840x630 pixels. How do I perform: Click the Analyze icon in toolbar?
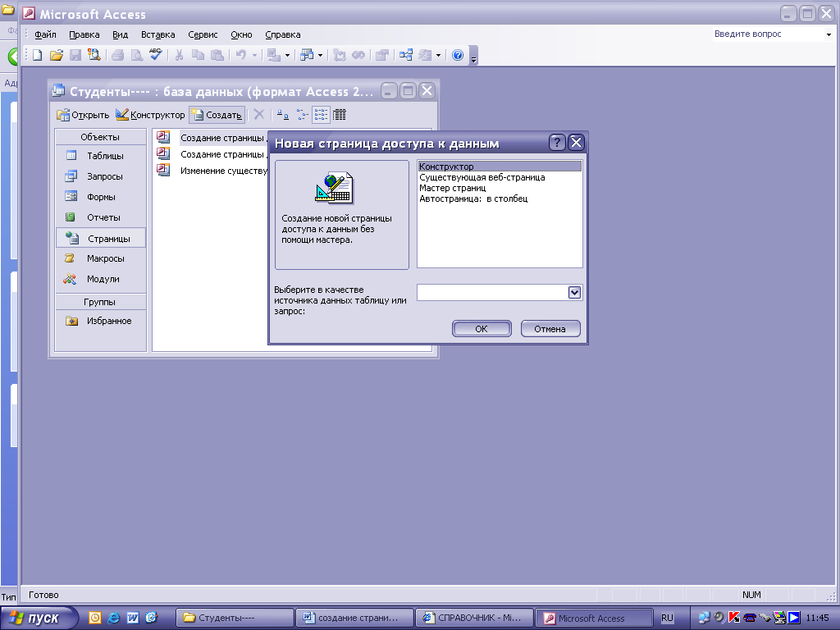[307, 55]
